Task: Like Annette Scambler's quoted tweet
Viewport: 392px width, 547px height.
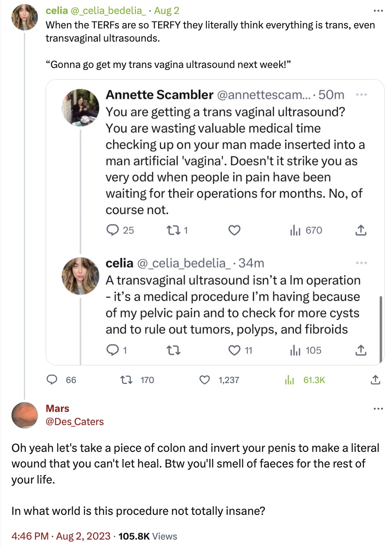Action: 234,230
